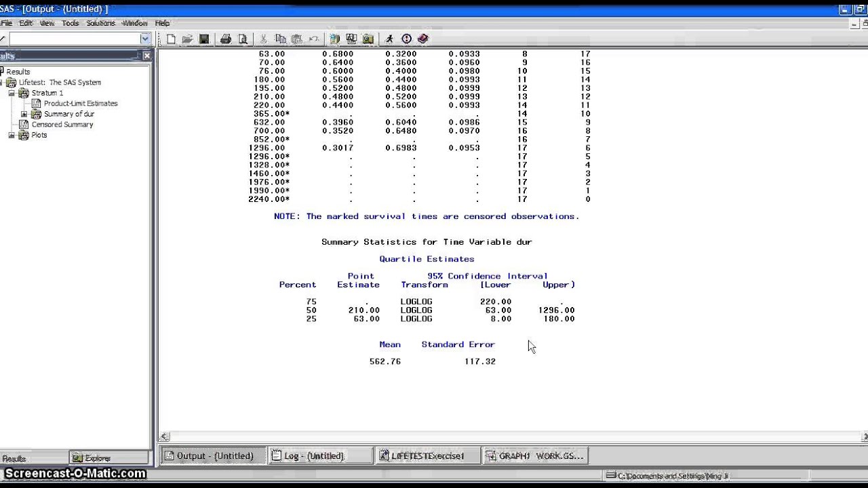This screenshot has width=868, height=488.
Task: Open the Tools menu
Action: [71, 23]
